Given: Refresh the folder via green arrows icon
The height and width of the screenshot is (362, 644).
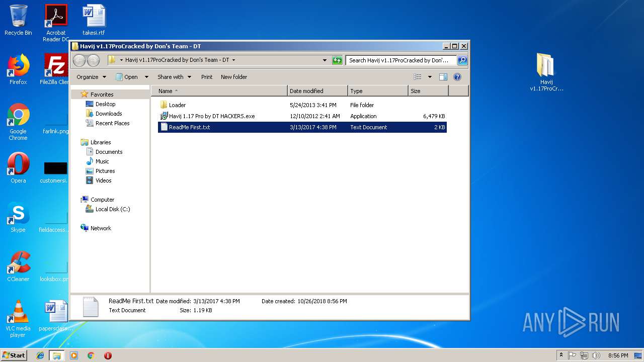Looking at the screenshot, I should coord(337,60).
